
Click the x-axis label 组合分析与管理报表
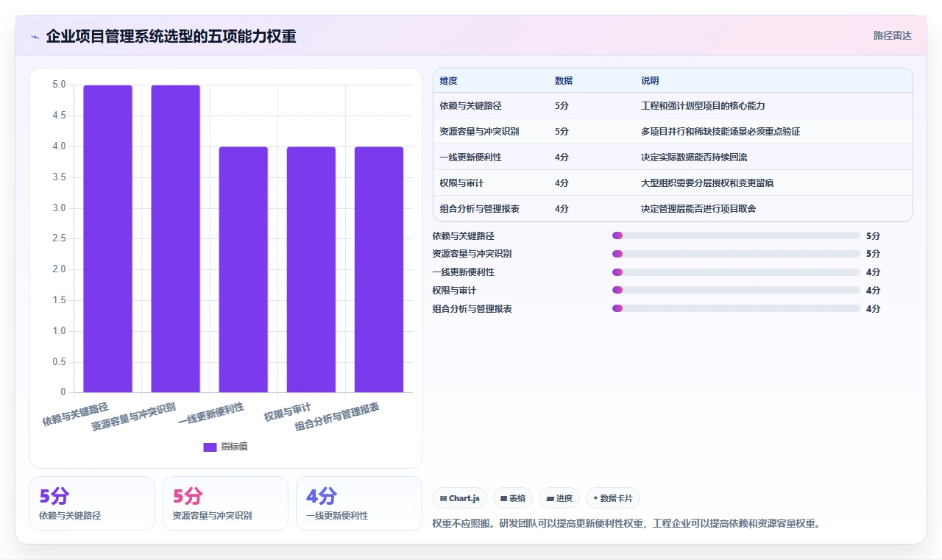click(x=337, y=417)
